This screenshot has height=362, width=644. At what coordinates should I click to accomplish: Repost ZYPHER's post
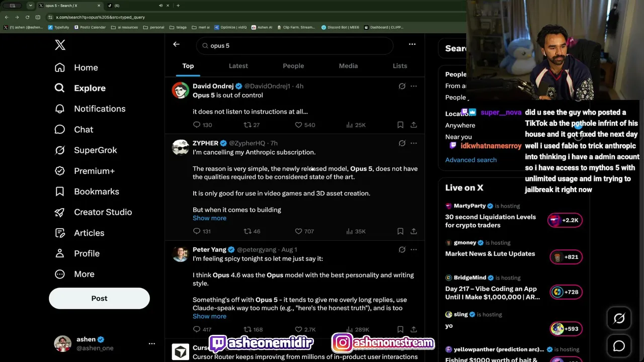pyautogui.click(x=252, y=231)
